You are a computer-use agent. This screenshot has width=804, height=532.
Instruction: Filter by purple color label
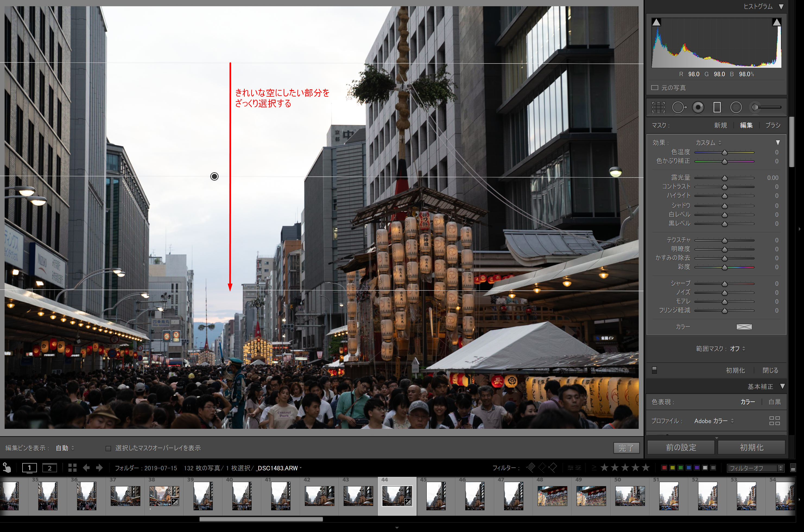click(x=697, y=468)
